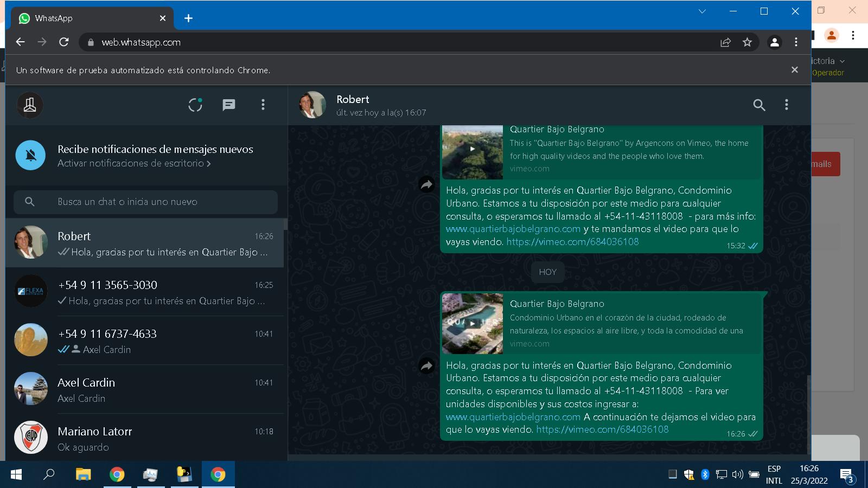Screen dimensions: 868x488
Task: Open the chat list menu (three dots)
Action: [263, 105]
